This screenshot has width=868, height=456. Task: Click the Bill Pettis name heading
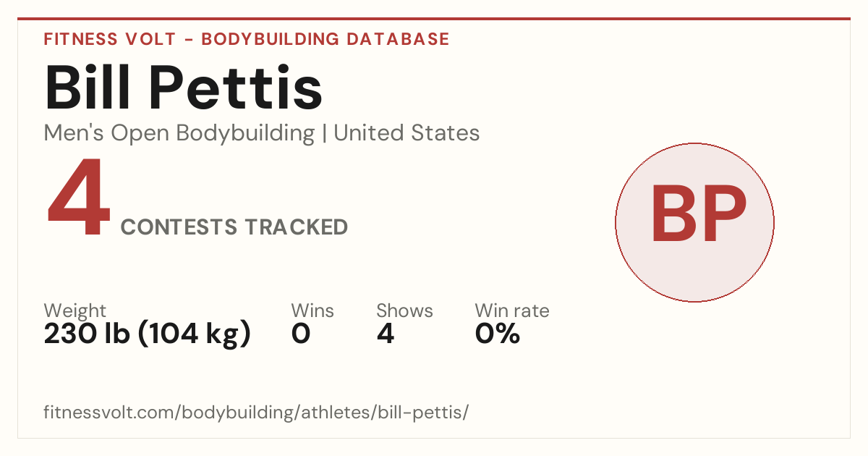pos(183,88)
